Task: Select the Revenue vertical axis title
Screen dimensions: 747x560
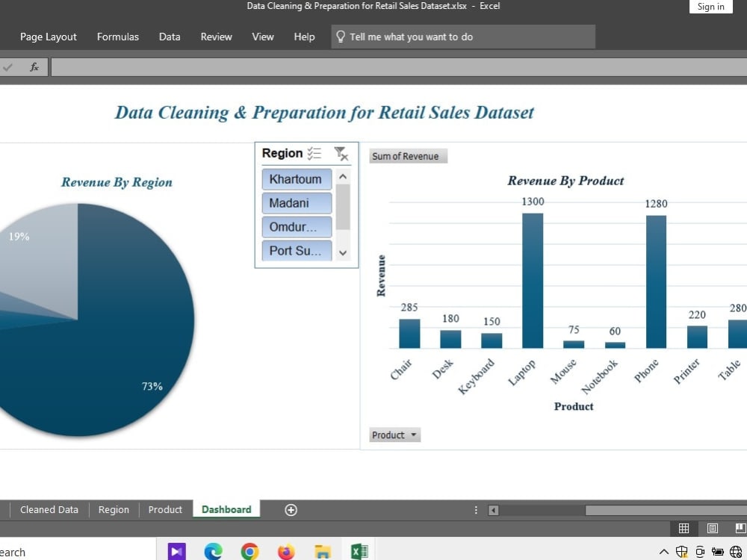Action: point(381,276)
